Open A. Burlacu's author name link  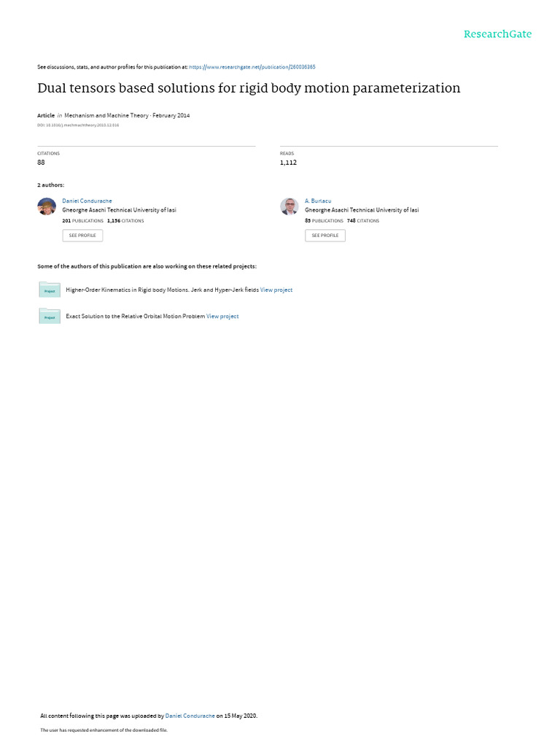318,201
